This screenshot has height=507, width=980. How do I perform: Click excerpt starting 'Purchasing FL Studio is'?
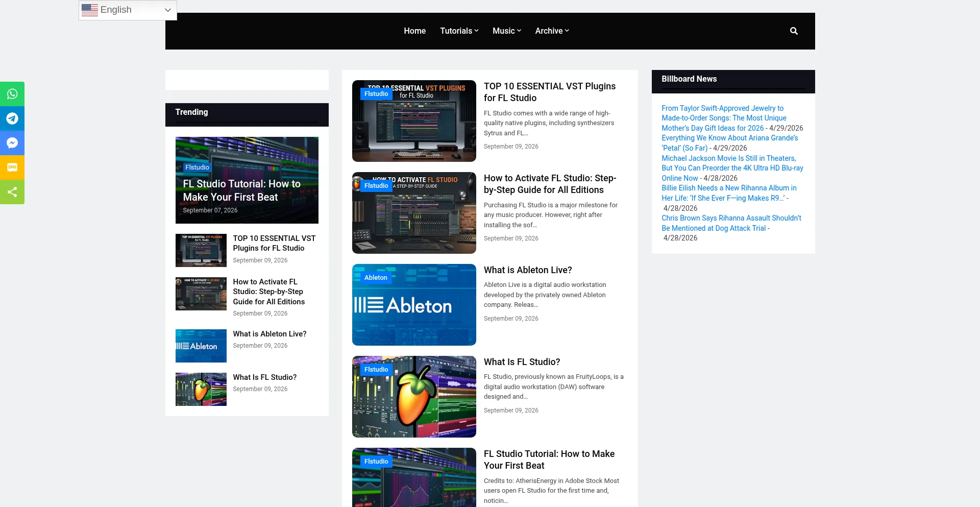551,215
